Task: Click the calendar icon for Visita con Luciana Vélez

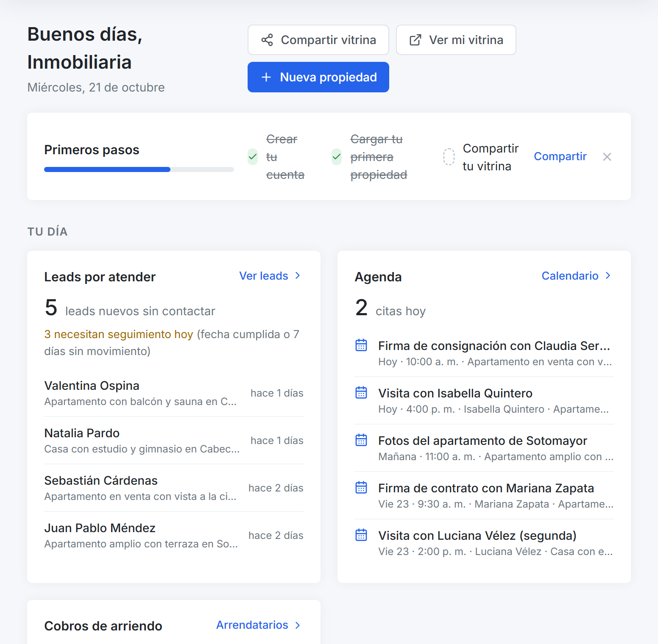Action: [361, 535]
